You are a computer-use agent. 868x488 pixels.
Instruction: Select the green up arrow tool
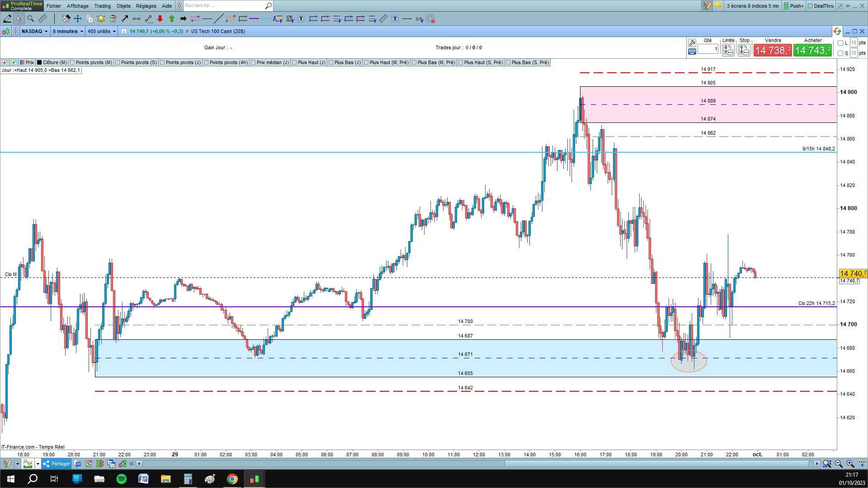click(172, 19)
